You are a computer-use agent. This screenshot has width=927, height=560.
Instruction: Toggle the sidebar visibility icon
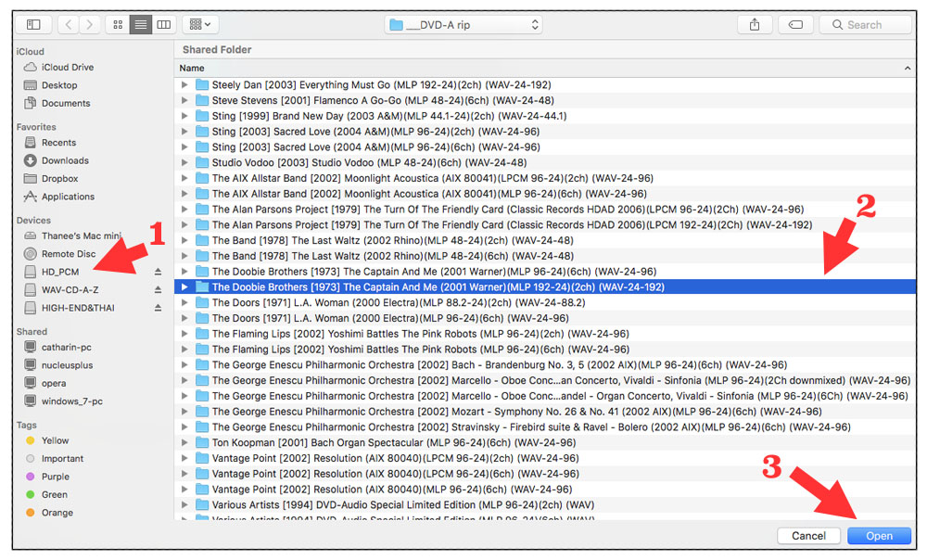tap(33, 24)
